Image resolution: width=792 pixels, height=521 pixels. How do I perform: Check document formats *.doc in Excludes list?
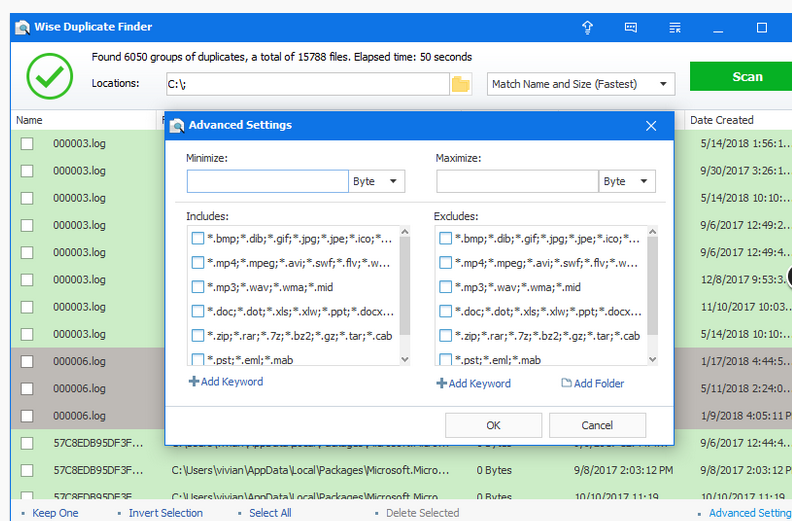(445, 311)
